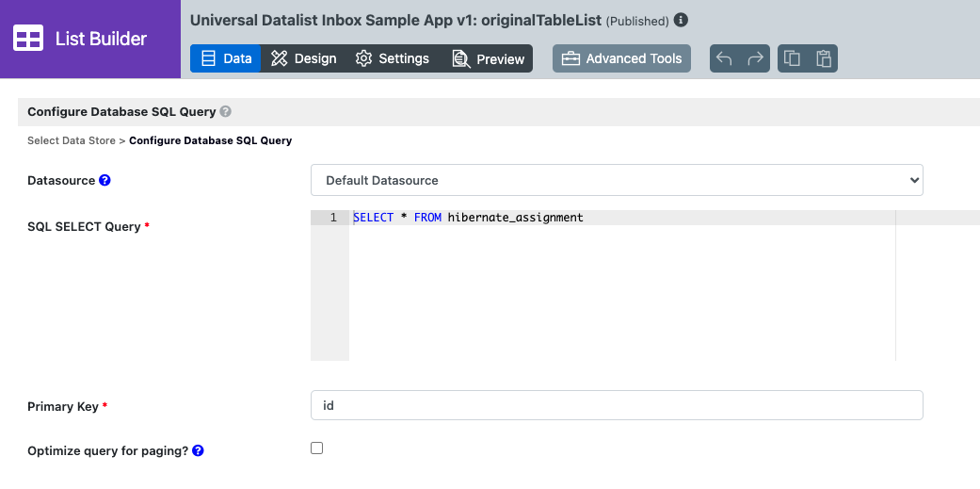
Task: Click the info icon beside Published
Action: pos(682,20)
